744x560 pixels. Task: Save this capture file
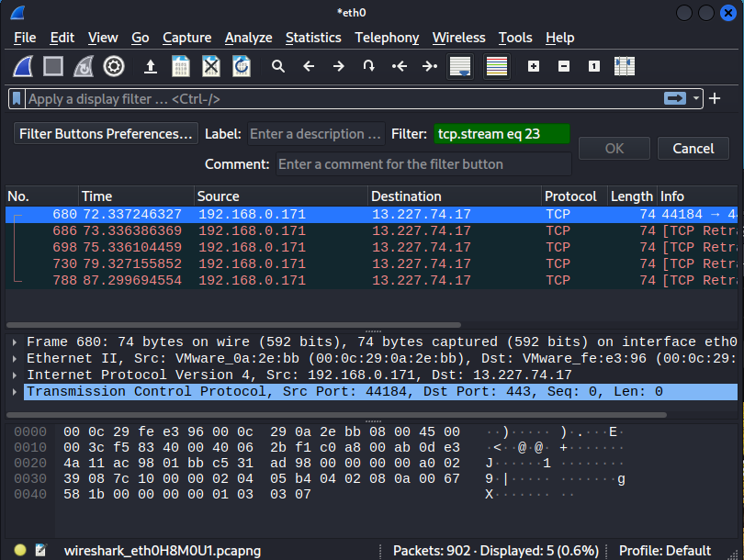181,66
